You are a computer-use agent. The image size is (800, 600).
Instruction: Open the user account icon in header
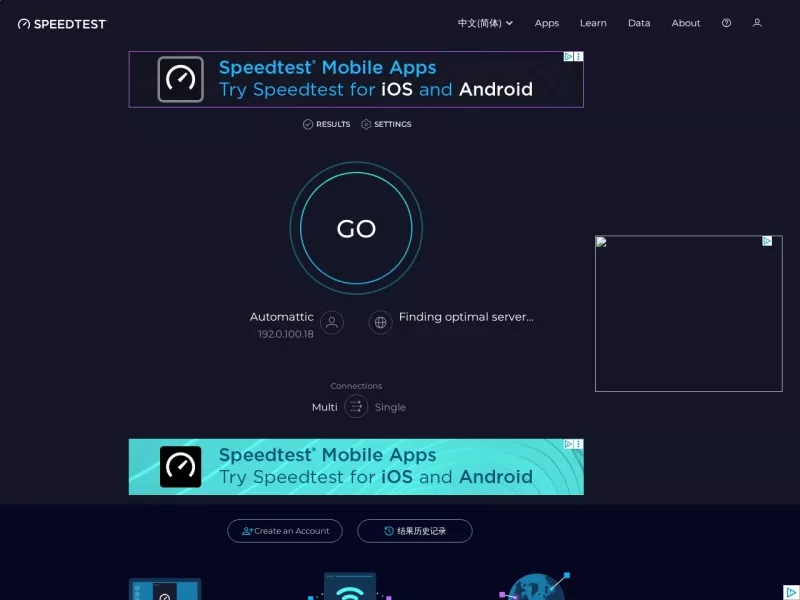(x=757, y=23)
